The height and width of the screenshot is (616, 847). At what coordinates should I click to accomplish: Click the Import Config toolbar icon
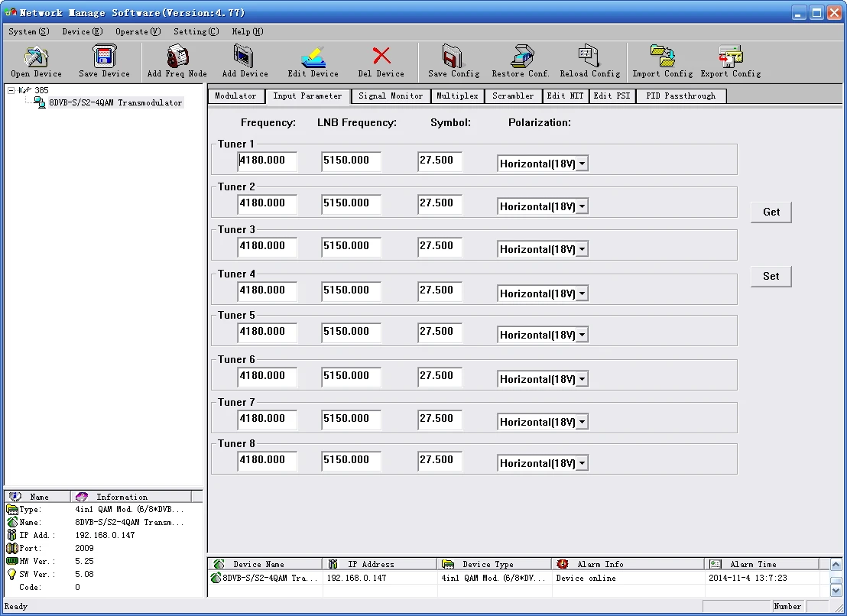[662, 58]
